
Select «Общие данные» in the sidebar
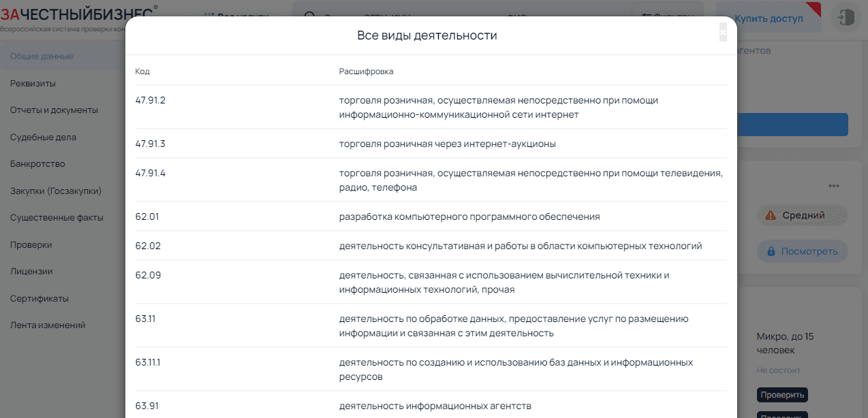tap(42, 57)
